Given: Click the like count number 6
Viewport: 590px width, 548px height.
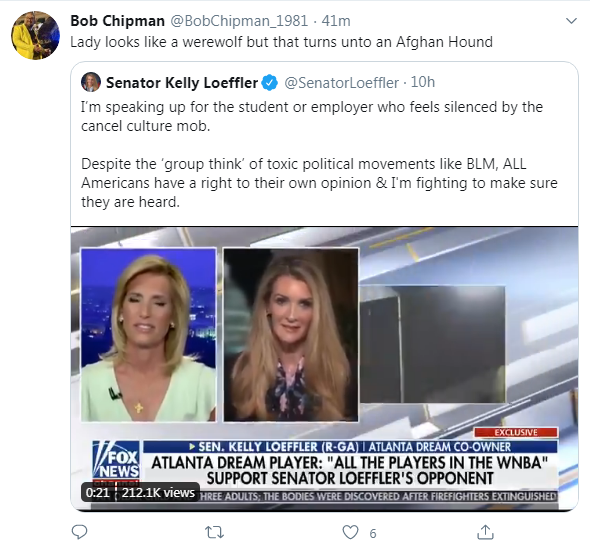Looking at the screenshot, I should [373, 533].
